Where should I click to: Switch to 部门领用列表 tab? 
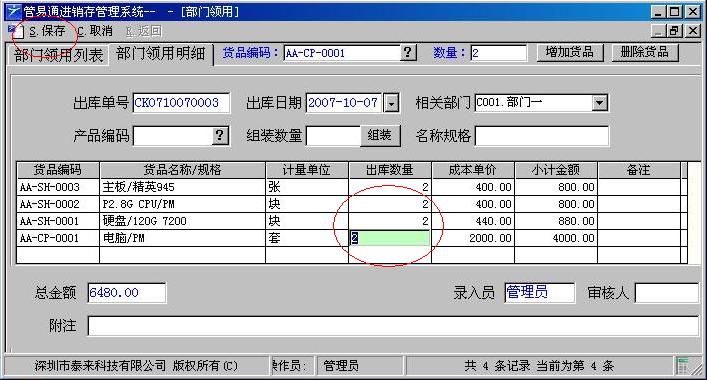[59, 55]
